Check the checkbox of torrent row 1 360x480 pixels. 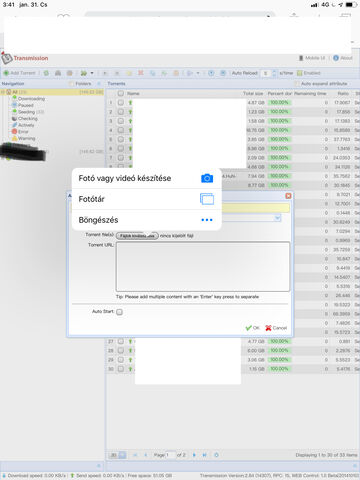(x=121, y=103)
